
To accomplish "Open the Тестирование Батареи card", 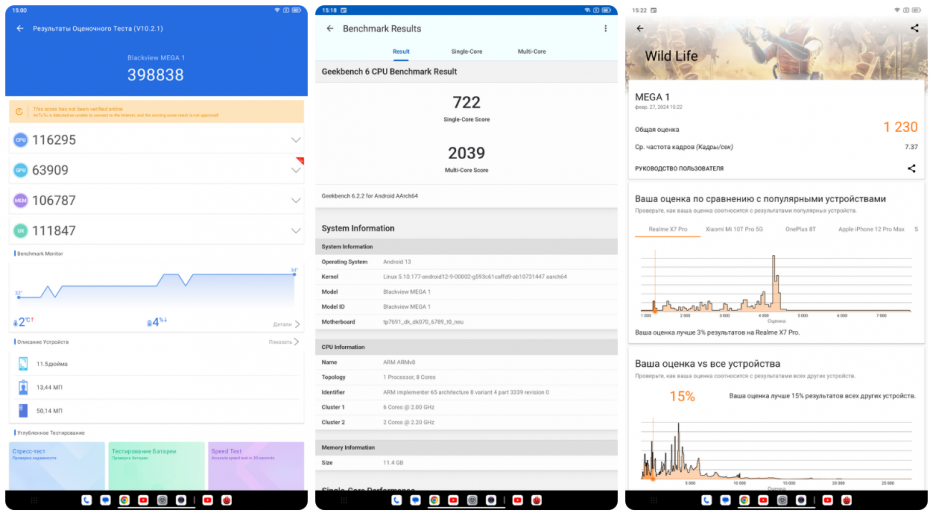I will pyautogui.click(x=157, y=466).
